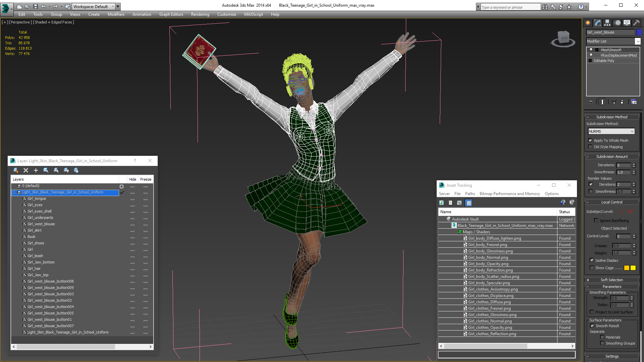
Task: Expand the Editable Poly plus sign
Action: [x=590, y=61]
